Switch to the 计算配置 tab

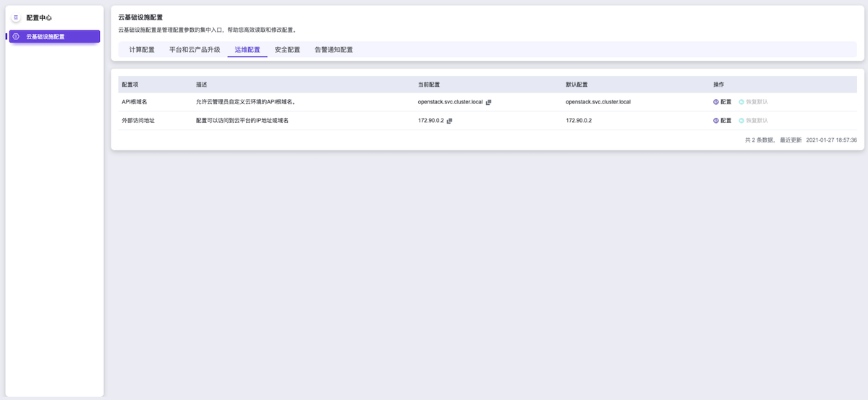[142, 50]
